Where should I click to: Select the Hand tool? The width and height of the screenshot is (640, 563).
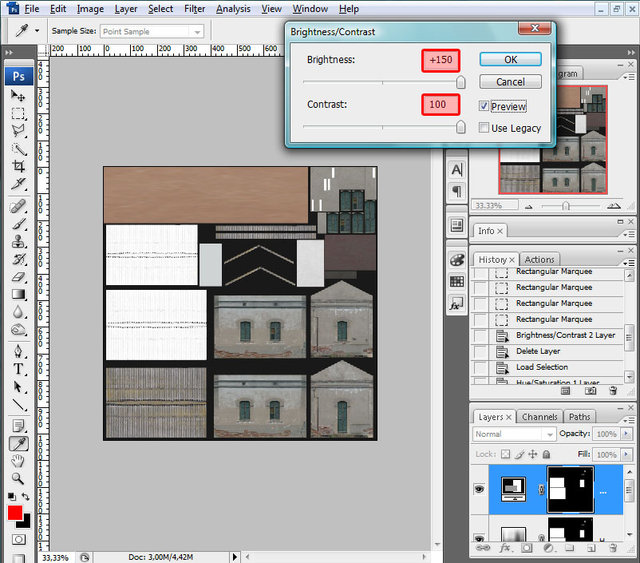click(18, 461)
